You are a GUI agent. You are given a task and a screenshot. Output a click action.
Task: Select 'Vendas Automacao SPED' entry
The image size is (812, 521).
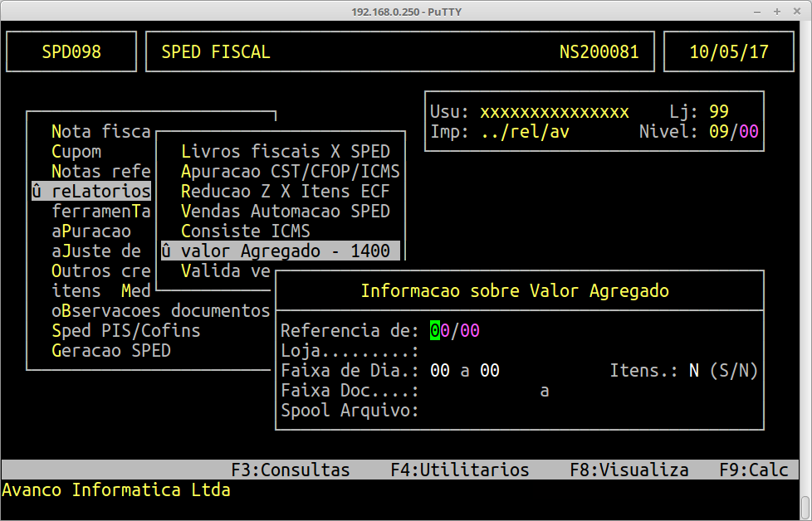click(x=285, y=212)
